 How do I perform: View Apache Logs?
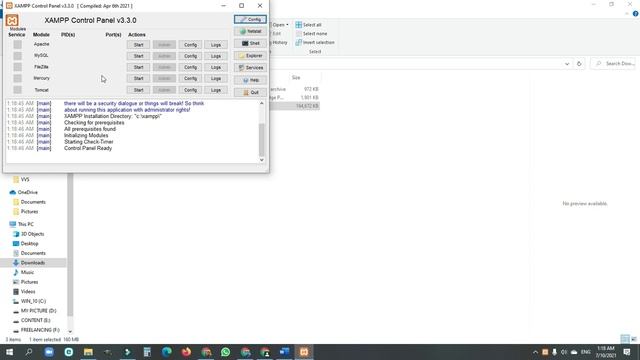216,45
